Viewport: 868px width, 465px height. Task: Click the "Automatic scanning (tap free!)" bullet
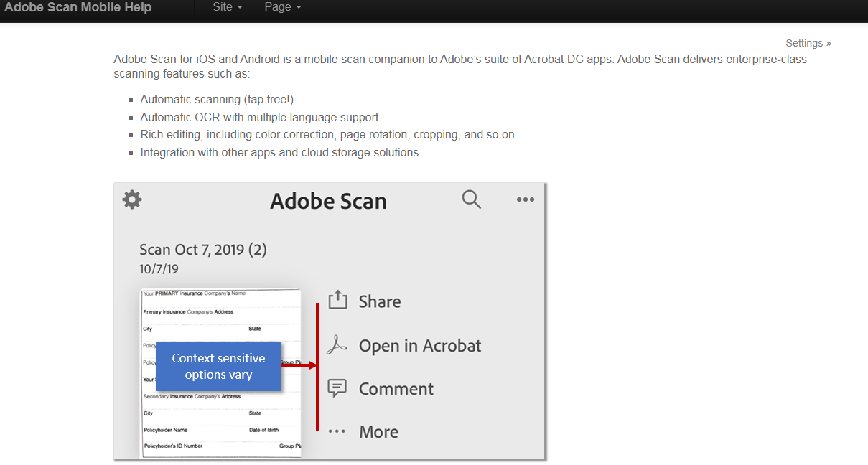[x=217, y=100]
